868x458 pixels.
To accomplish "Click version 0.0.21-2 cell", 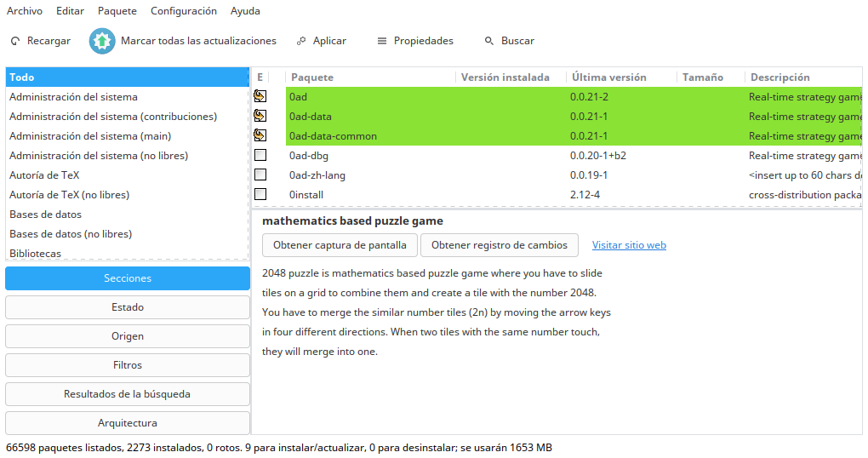I will pos(589,97).
